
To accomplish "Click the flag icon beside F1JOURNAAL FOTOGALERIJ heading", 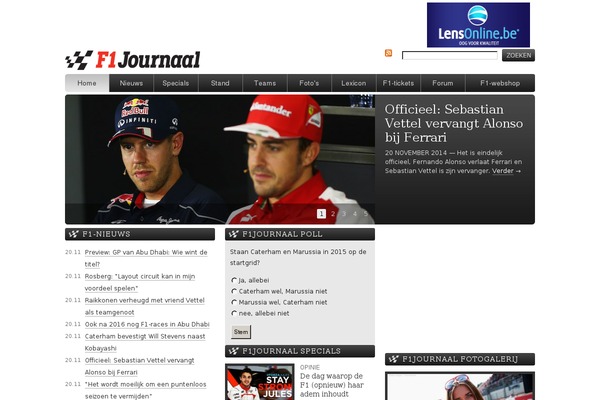I will tap(393, 359).
